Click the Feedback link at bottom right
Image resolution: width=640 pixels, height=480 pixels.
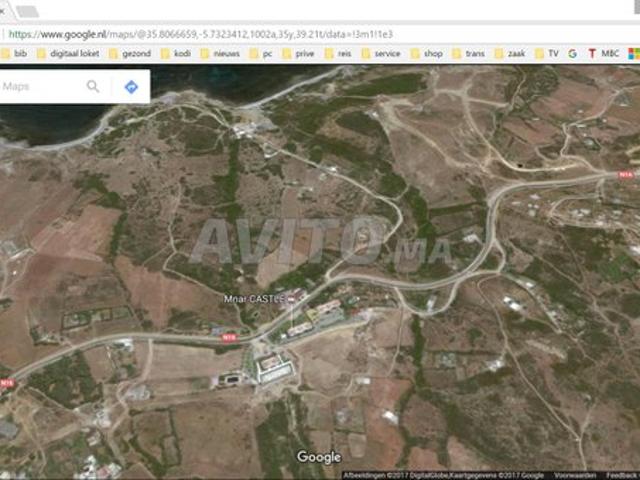click(x=621, y=475)
